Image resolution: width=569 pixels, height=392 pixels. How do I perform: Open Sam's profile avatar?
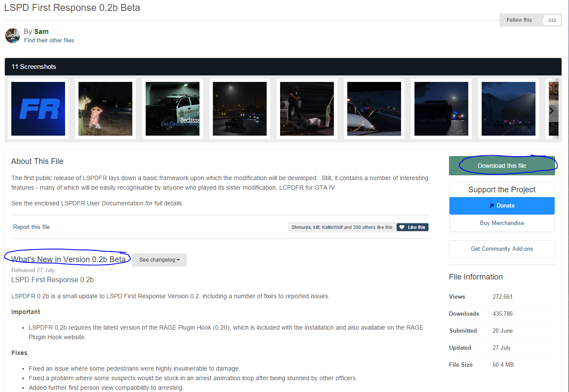pyautogui.click(x=13, y=36)
